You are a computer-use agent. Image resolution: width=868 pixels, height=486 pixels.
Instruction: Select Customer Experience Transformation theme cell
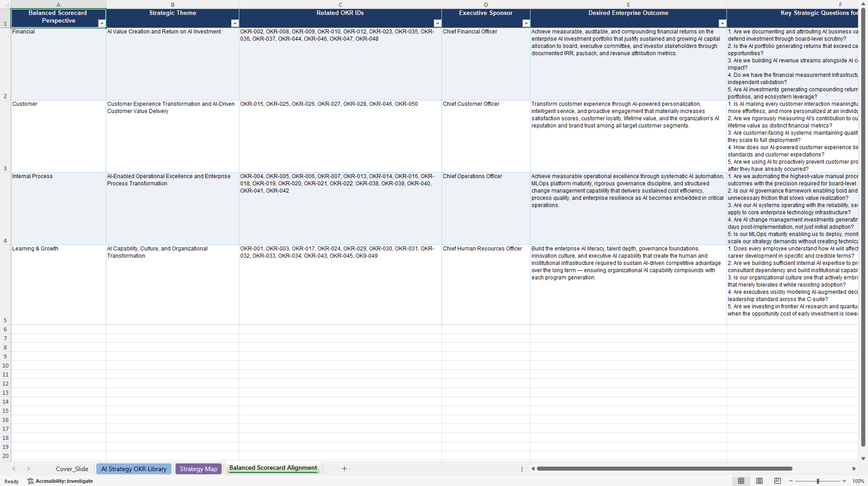(x=172, y=136)
